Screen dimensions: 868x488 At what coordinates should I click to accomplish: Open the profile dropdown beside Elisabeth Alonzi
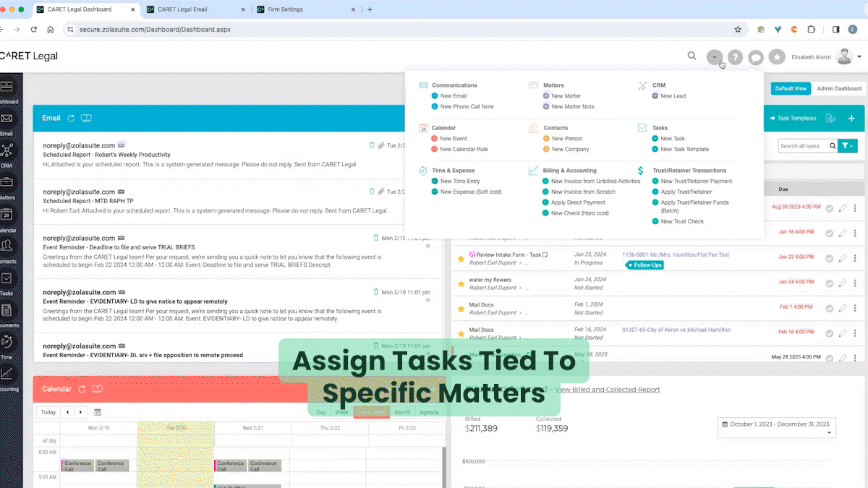pos(859,56)
